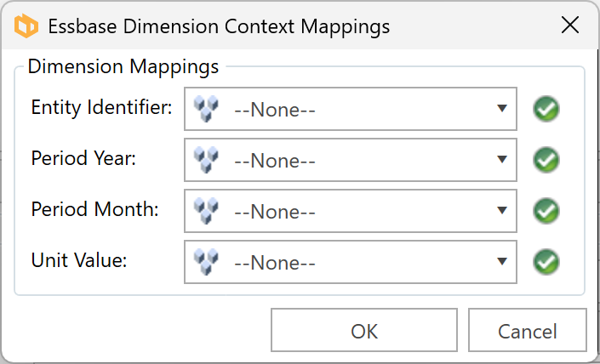This screenshot has height=364, width=600.
Task: Expand the Entity Identifier dropdown arrow
Action: click(504, 109)
